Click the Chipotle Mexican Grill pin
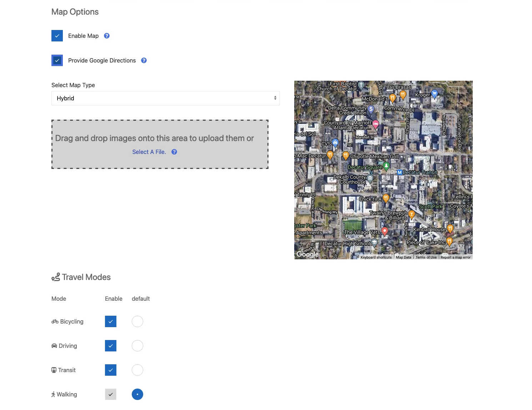Screen dimensions: 532x410 point(346,156)
